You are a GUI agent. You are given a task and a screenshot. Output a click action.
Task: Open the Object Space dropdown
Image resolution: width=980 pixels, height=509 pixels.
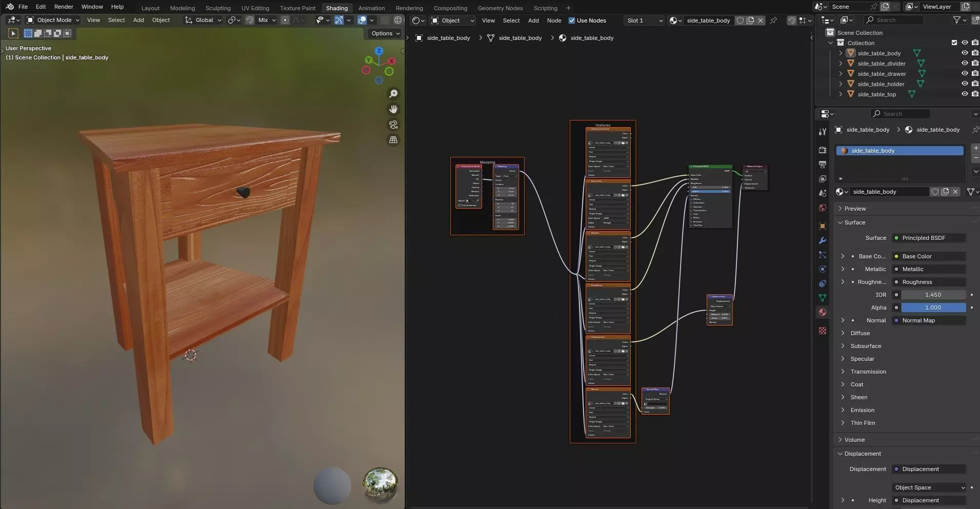pyautogui.click(x=929, y=487)
